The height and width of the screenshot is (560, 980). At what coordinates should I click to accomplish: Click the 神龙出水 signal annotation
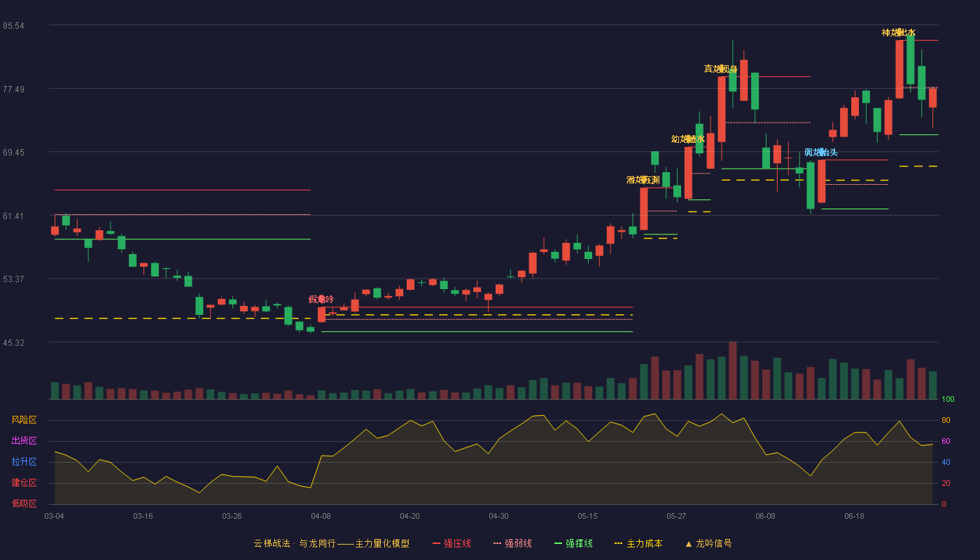click(899, 33)
